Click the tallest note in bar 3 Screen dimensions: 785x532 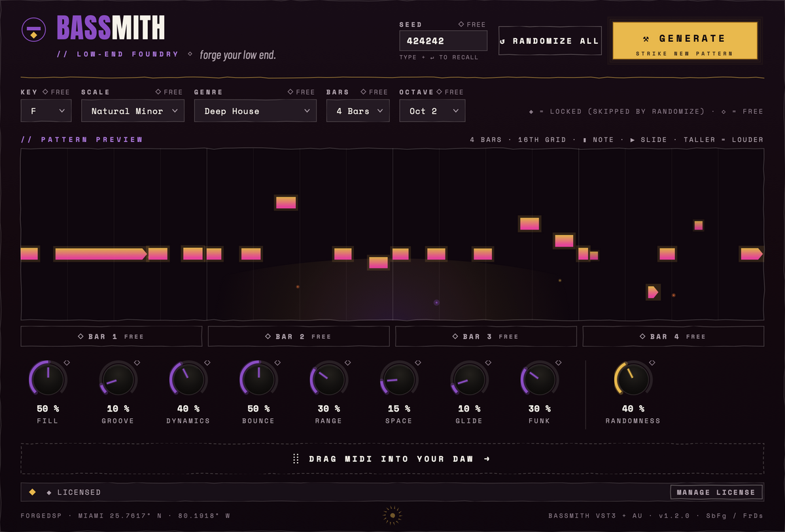(529, 224)
